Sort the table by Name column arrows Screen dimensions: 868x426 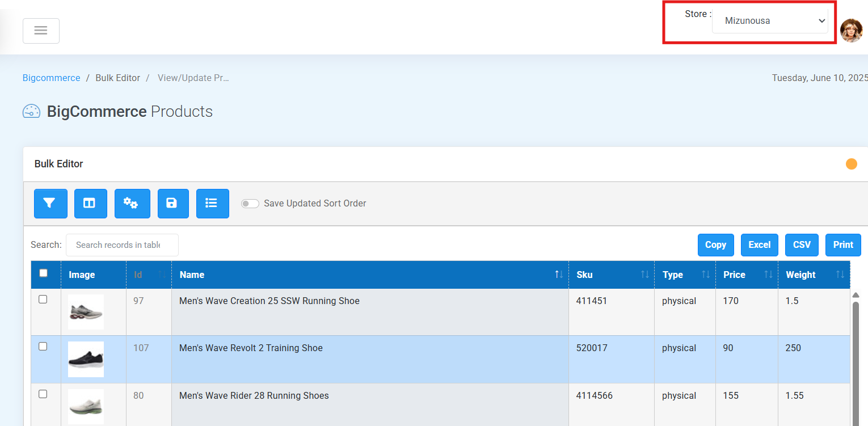coord(559,275)
